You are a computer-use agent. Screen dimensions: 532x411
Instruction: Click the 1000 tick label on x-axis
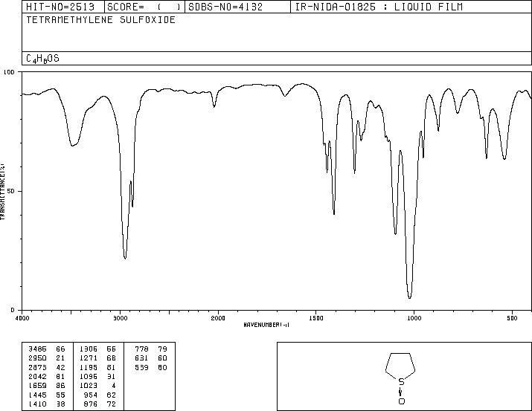click(x=414, y=318)
